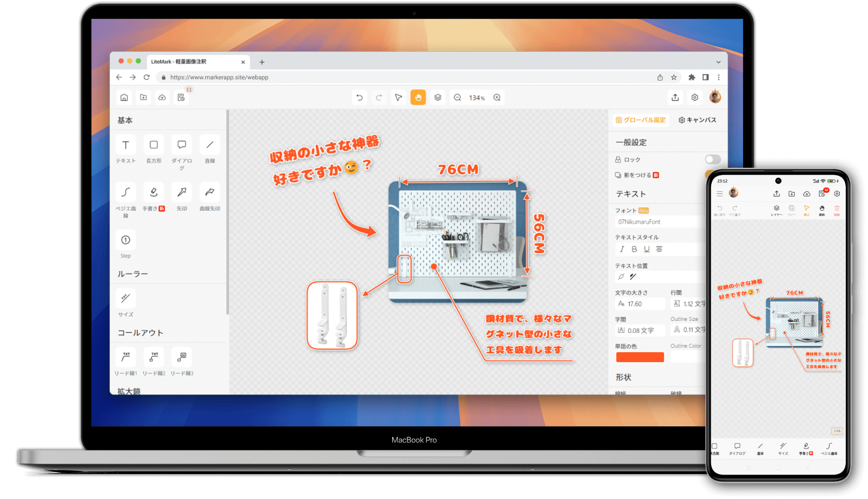Image resolution: width=868 pixels, height=499 pixels.
Task: Select the リード線3 callout tool
Action: pyautogui.click(x=182, y=357)
